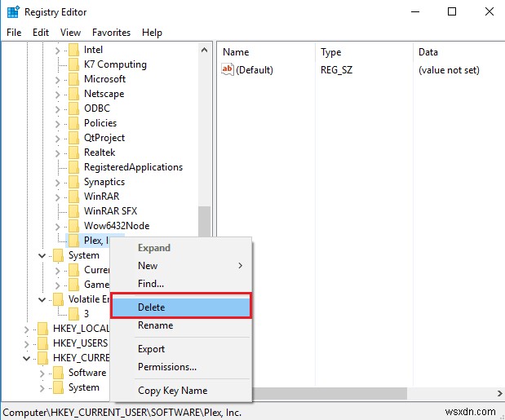
Task: Click the Registry Editor app icon in title bar
Action: [x=13, y=12]
